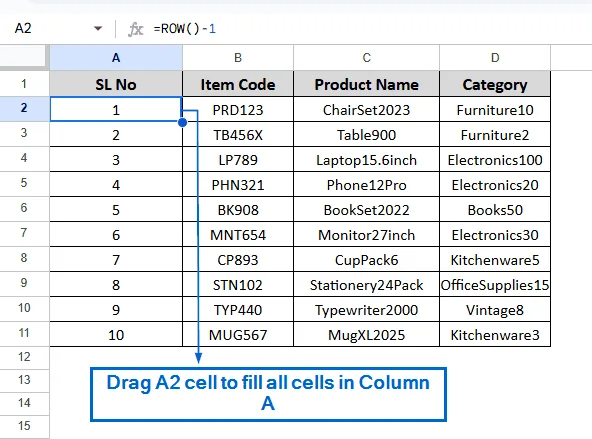Click the cell 'Laptop15.6inch'

click(x=367, y=160)
